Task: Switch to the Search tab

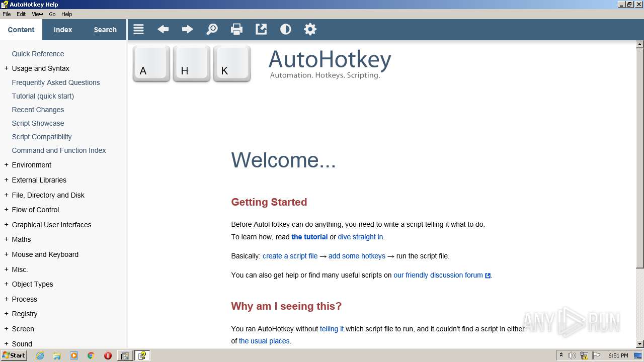Action: [105, 30]
